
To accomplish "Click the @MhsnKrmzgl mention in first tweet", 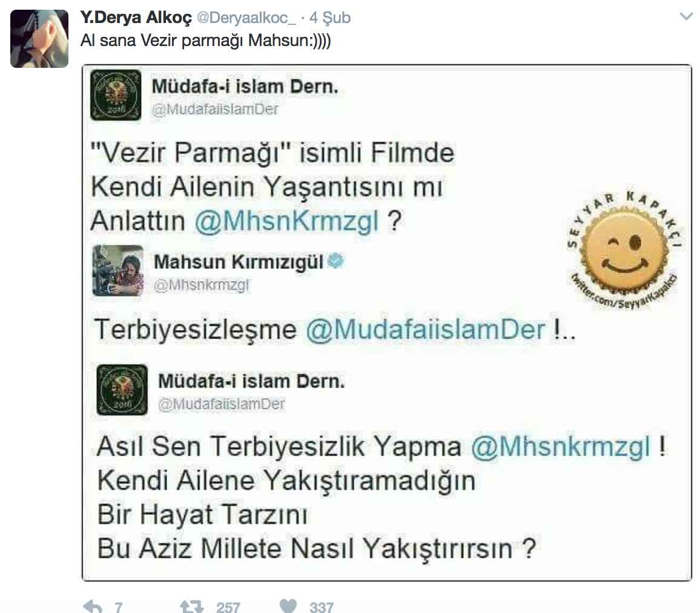I will [287, 221].
